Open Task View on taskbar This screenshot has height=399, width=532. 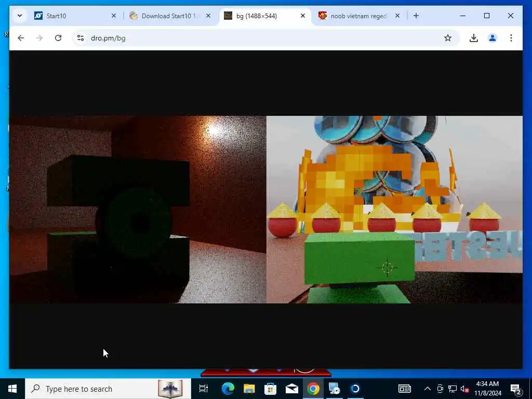click(203, 389)
